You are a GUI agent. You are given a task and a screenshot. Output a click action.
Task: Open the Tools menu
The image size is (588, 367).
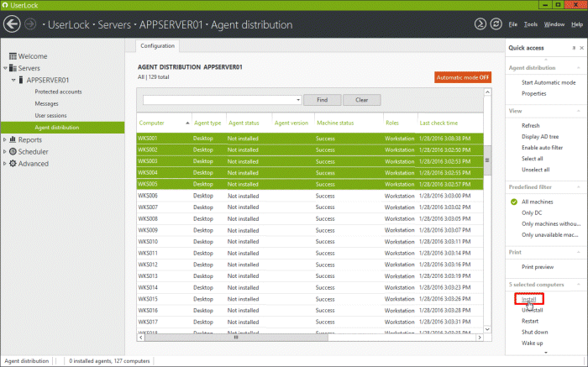[530, 24]
